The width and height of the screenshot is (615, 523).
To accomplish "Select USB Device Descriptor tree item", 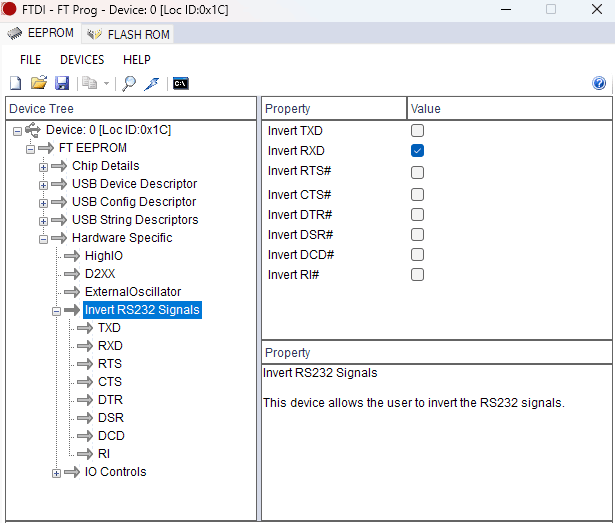I will click(x=135, y=184).
